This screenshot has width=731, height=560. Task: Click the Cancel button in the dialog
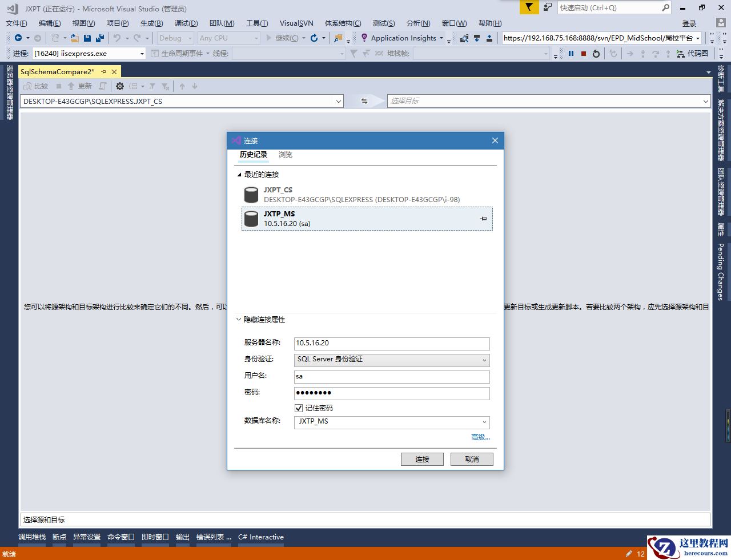472,460
